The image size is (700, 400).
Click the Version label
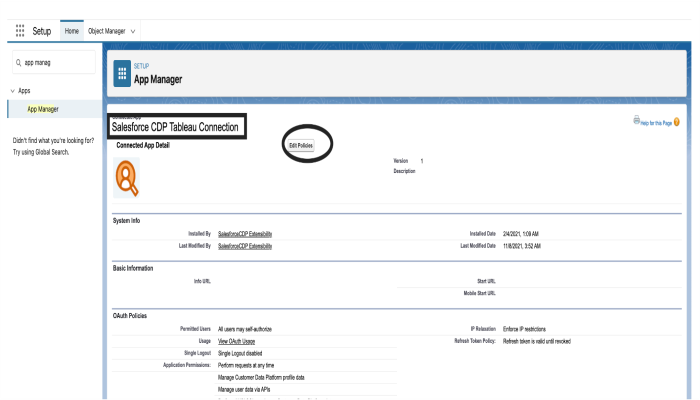[400, 161]
